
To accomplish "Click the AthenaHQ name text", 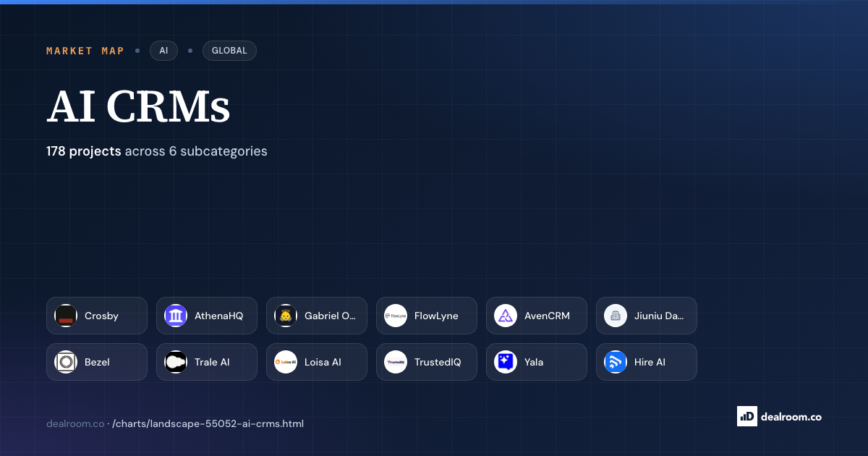I will [218, 316].
